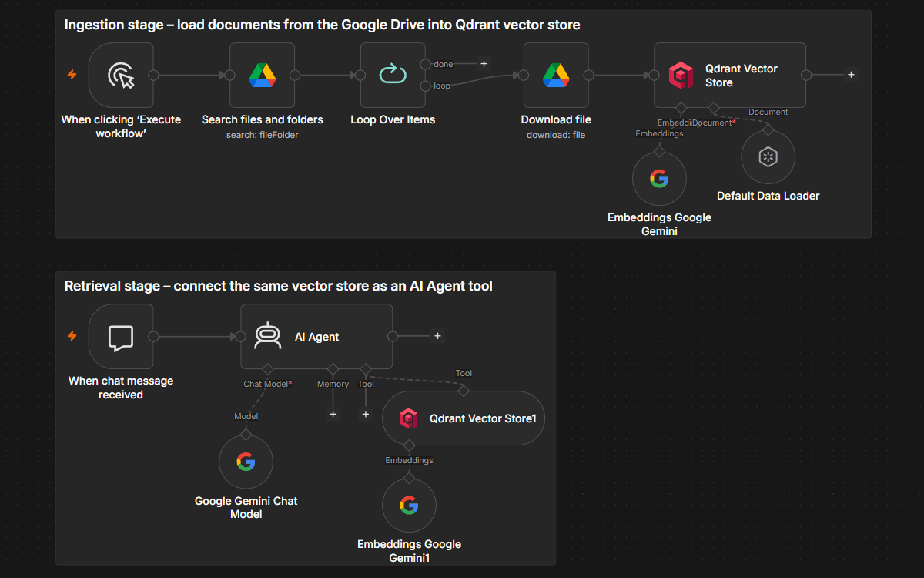Viewport: 924px width, 578px height.
Task: Select the Embeddings Google Gemini node
Action: [659, 180]
